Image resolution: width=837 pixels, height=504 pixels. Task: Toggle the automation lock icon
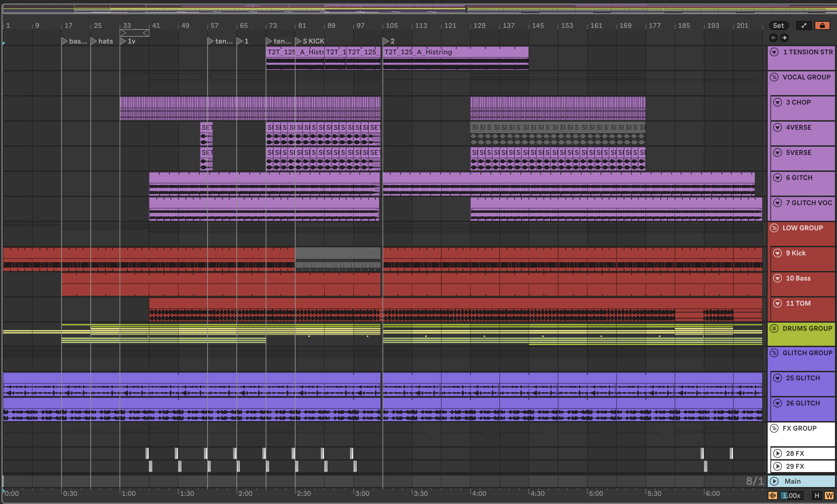coord(822,25)
